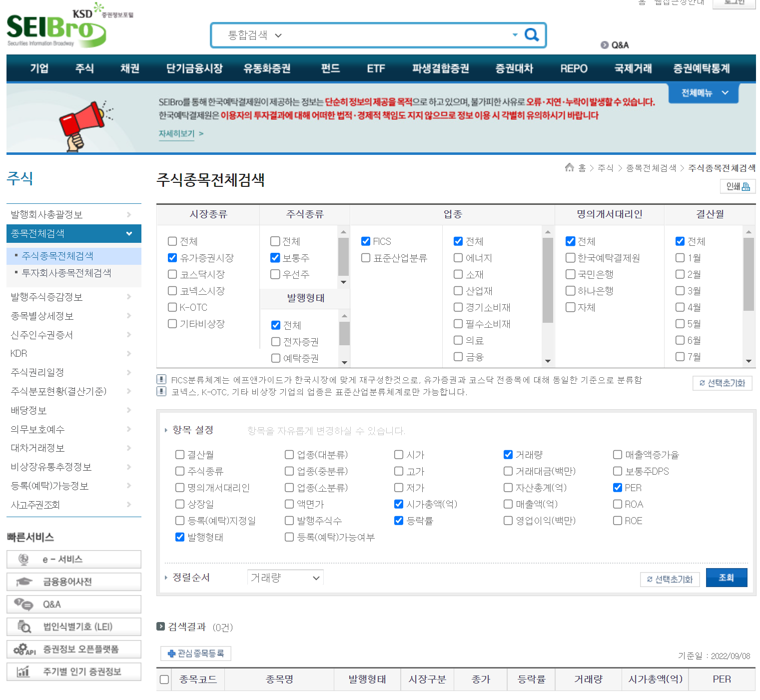The height and width of the screenshot is (700, 760).
Task: Open the 기업 main menu
Action: pyautogui.click(x=39, y=68)
